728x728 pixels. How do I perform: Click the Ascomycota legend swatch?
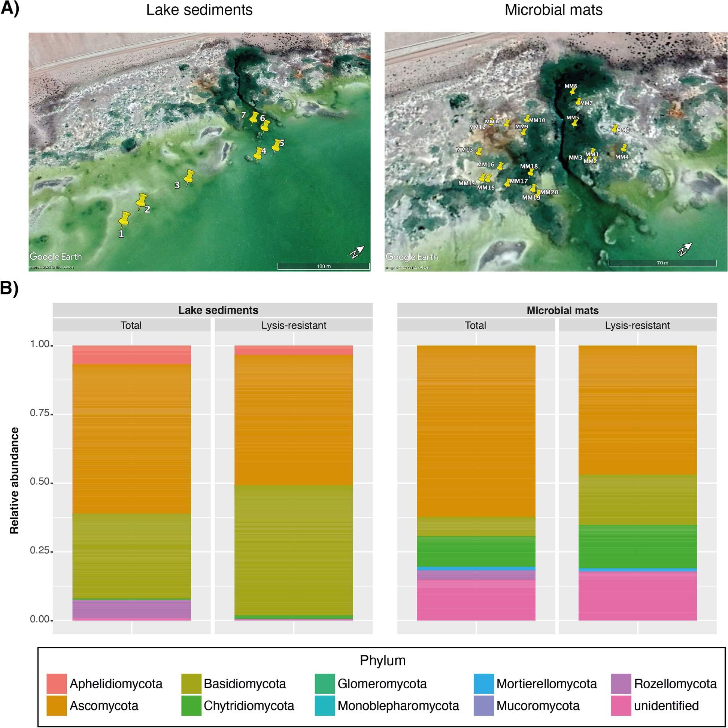point(57,706)
